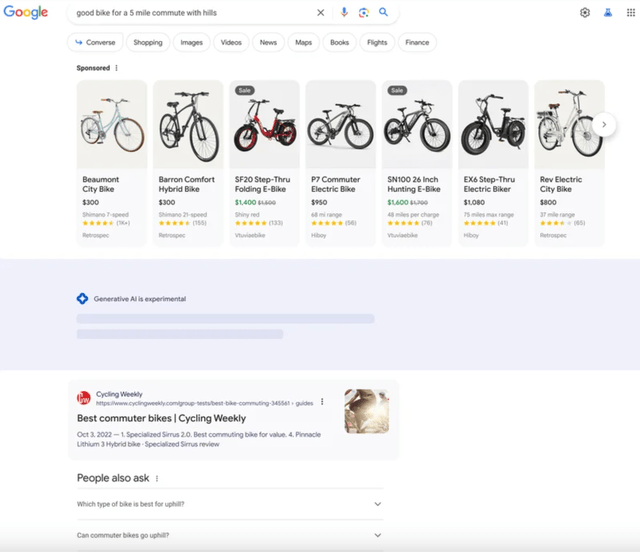Image resolution: width=640 pixels, height=552 pixels.
Task: Switch to the Shopping tab
Action: (x=148, y=42)
